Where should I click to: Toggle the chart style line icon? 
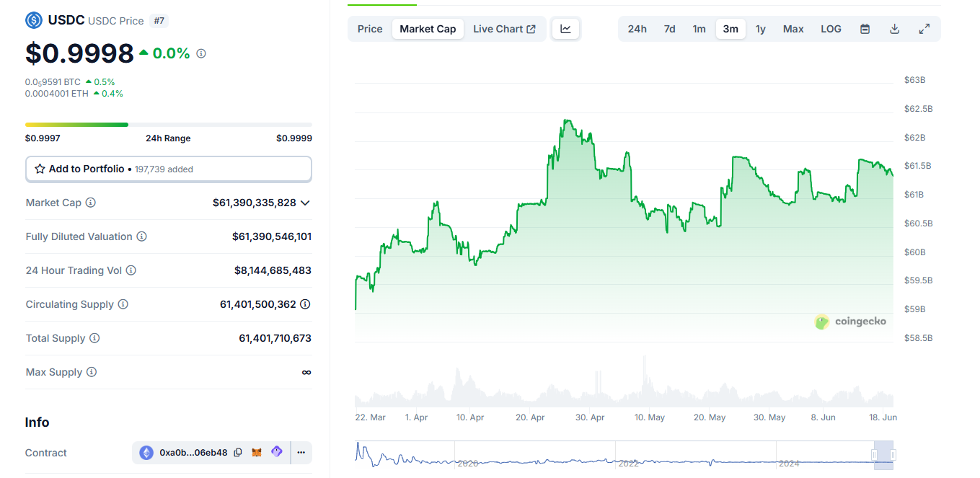pos(565,28)
